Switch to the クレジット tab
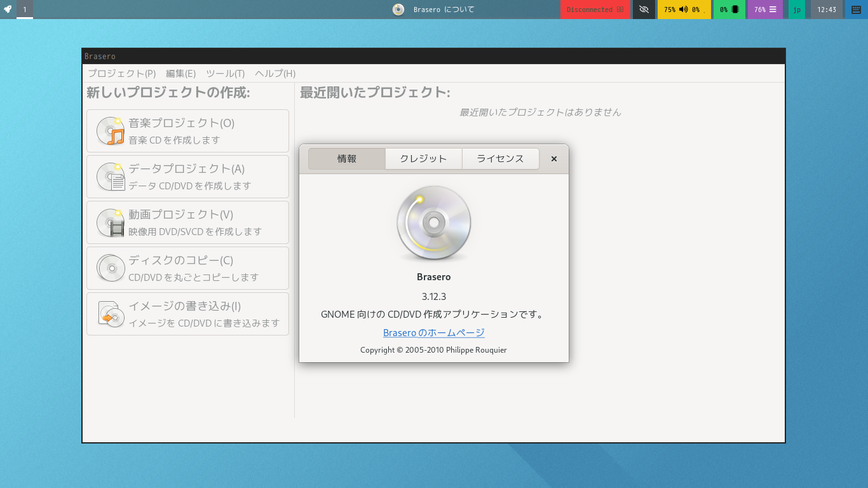This screenshot has height=488, width=868. 423,159
